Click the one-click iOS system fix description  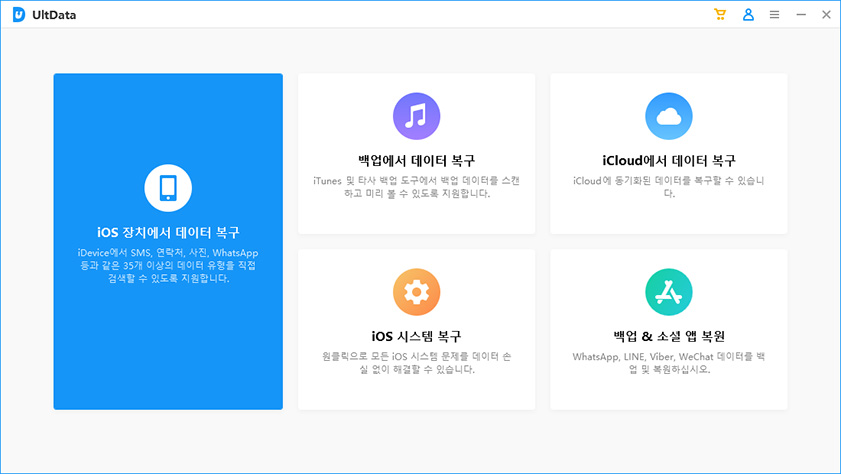(x=416, y=363)
